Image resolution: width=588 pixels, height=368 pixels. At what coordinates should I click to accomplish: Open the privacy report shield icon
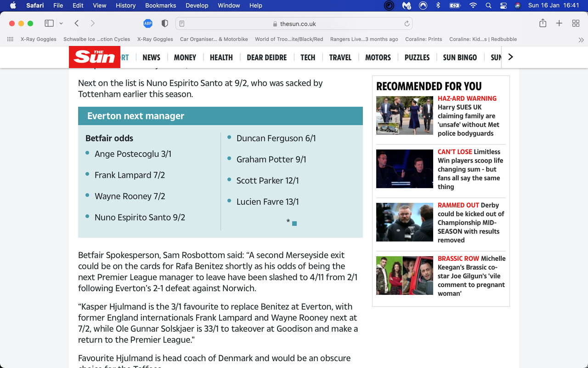coord(165,23)
